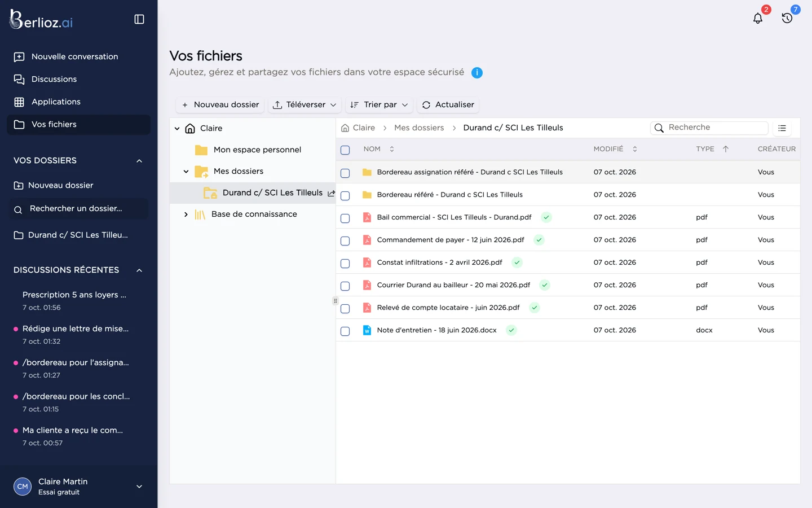Click the Actualiser button
The image size is (812, 508).
(x=448, y=105)
